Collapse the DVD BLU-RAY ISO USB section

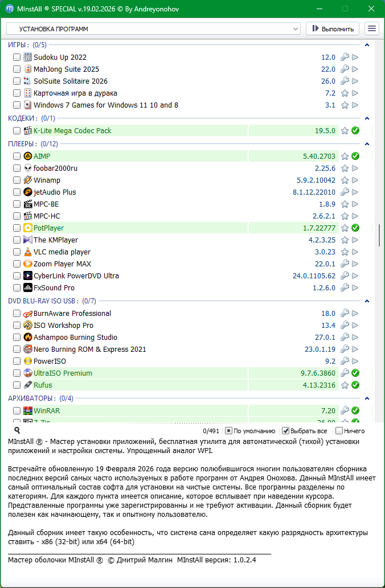[367, 301]
